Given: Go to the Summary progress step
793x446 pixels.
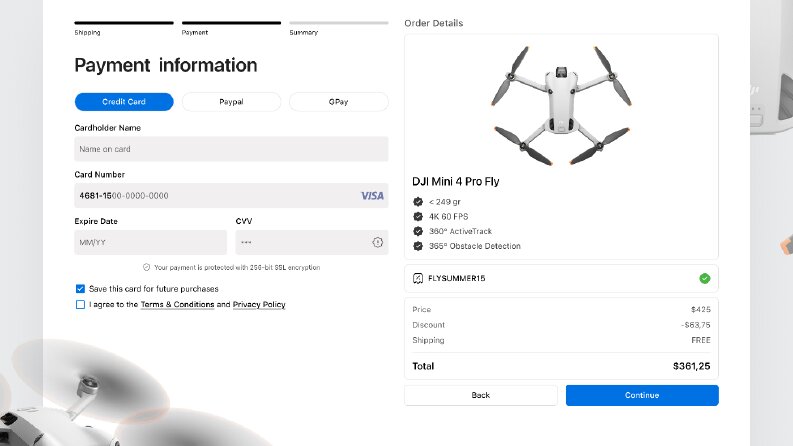Looking at the screenshot, I should coord(338,28).
